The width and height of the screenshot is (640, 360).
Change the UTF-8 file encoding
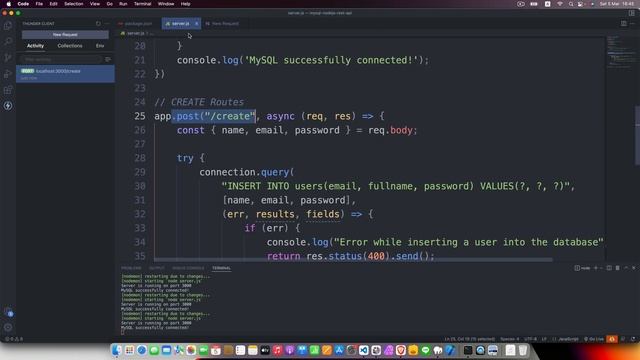coord(530,339)
